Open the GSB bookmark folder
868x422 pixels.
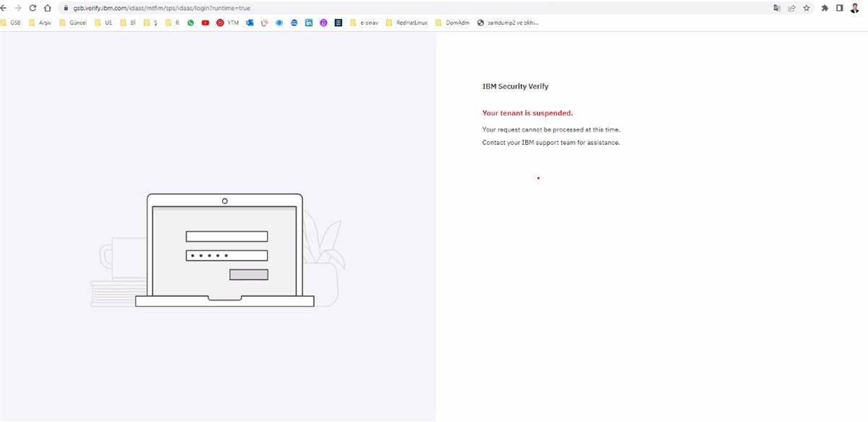[x=11, y=22]
